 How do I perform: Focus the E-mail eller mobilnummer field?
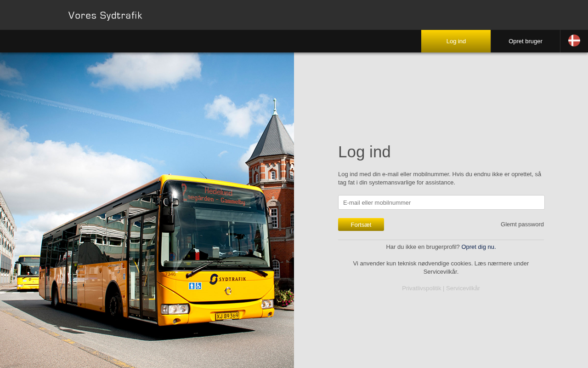click(441, 202)
